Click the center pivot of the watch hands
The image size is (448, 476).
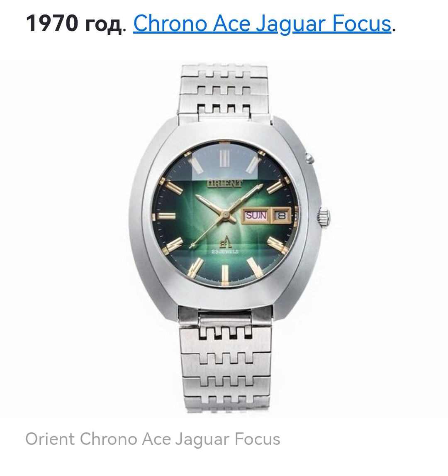225,215
